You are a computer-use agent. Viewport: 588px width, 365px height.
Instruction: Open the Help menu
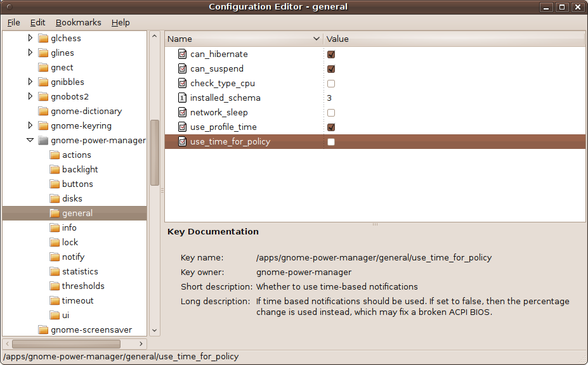pos(121,22)
